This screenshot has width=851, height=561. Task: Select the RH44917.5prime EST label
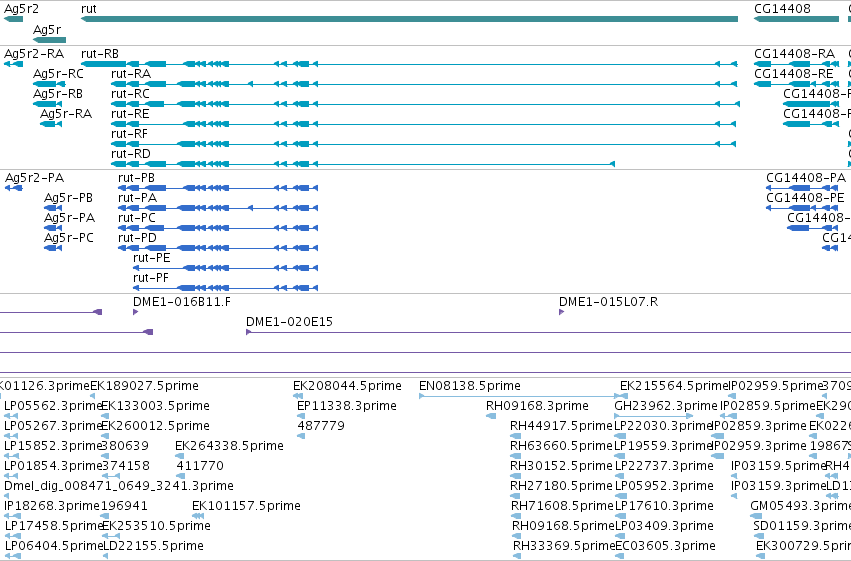[x=561, y=426]
